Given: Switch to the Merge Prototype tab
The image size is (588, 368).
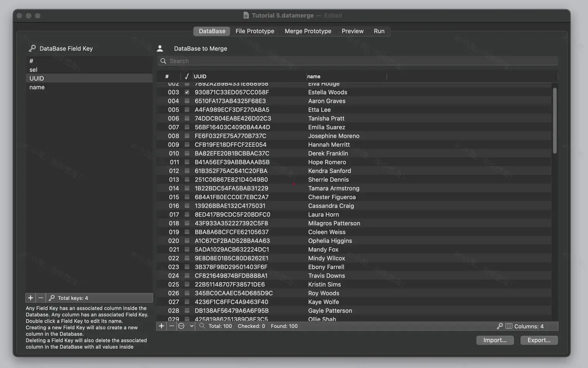Looking at the screenshot, I should point(308,31).
